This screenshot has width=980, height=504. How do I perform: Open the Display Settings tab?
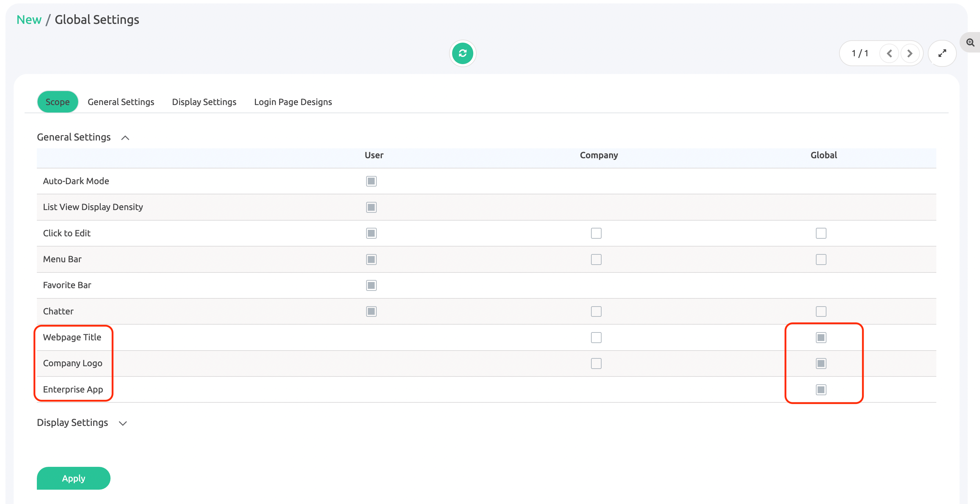click(x=204, y=102)
